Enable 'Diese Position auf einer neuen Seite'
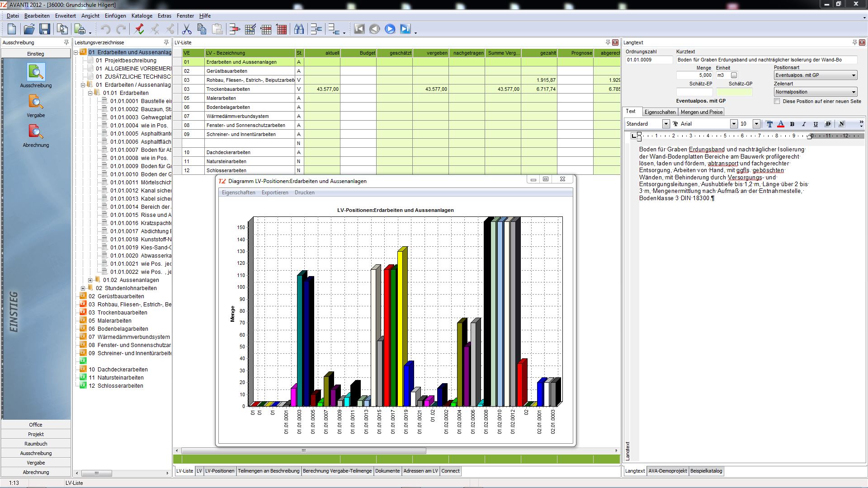 777,101
